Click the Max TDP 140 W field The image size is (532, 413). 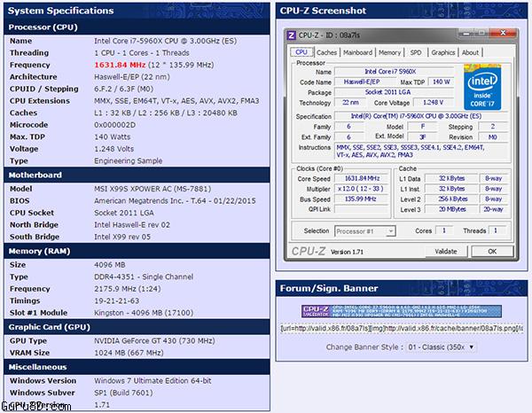pos(441,82)
